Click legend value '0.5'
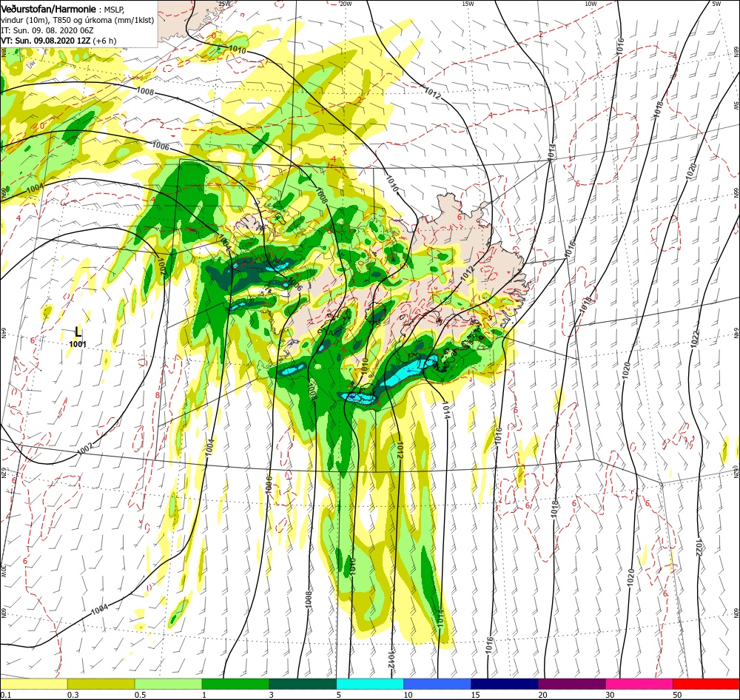 tap(141, 695)
